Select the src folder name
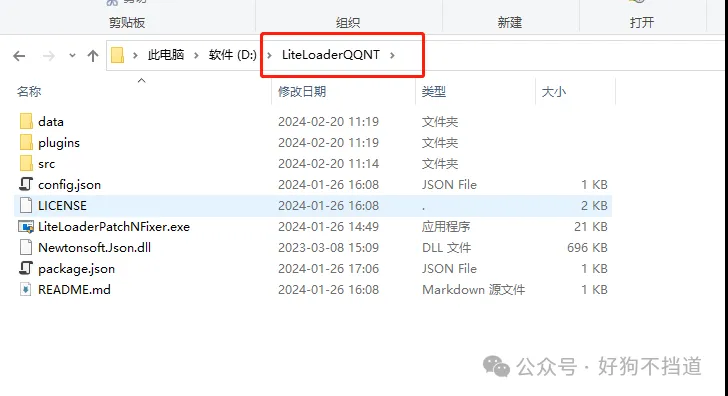Image resolution: width=728 pixels, height=396 pixels. click(46, 164)
